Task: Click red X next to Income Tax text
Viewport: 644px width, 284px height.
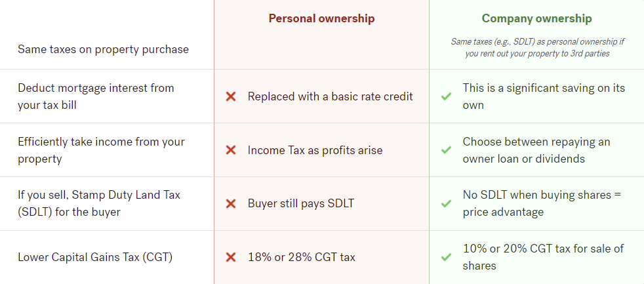Action: pyautogui.click(x=231, y=150)
